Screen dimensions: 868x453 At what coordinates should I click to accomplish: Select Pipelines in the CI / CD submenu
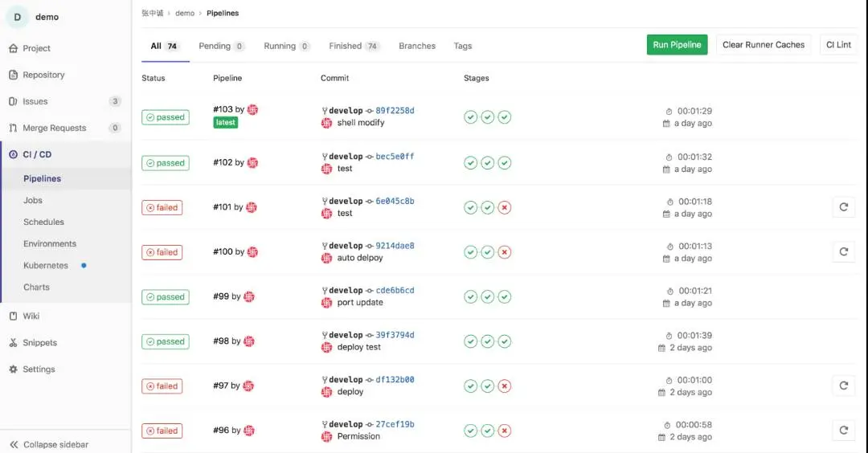[42, 178]
